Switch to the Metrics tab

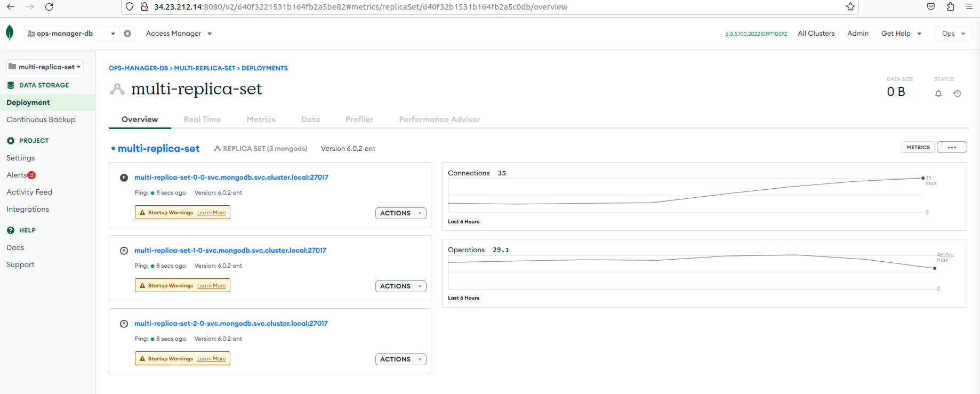pyautogui.click(x=261, y=119)
